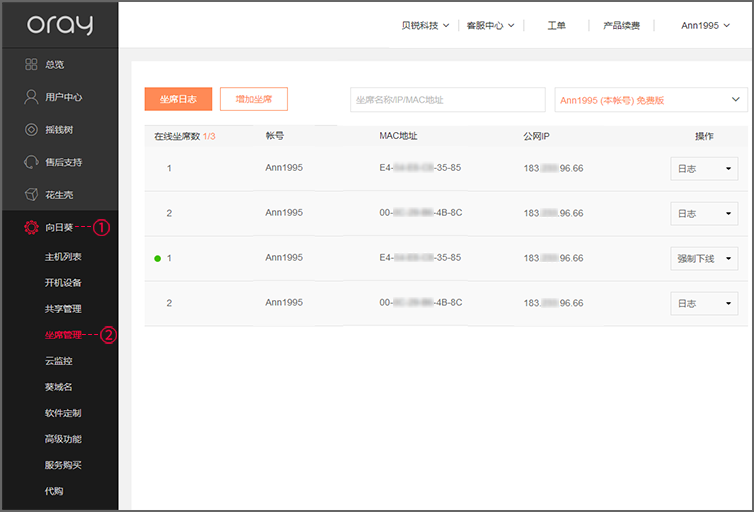Open 售后支持 headset icon
754x512 pixels.
click(31, 162)
